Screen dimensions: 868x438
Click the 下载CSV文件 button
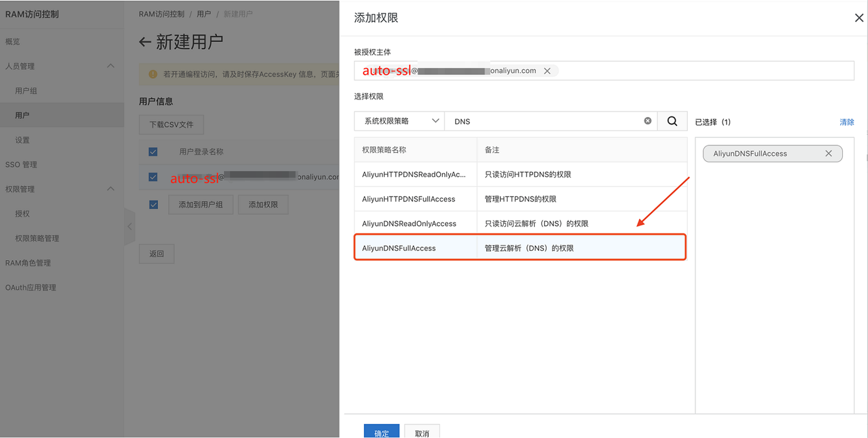172,125
